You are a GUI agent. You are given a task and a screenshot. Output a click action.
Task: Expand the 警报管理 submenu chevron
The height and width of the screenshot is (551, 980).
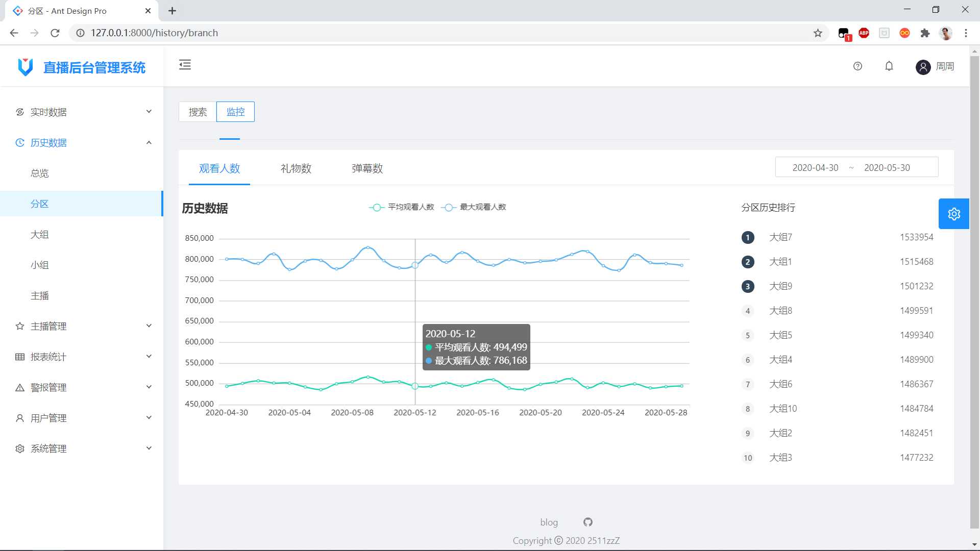pyautogui.click(x=149, y=387)
